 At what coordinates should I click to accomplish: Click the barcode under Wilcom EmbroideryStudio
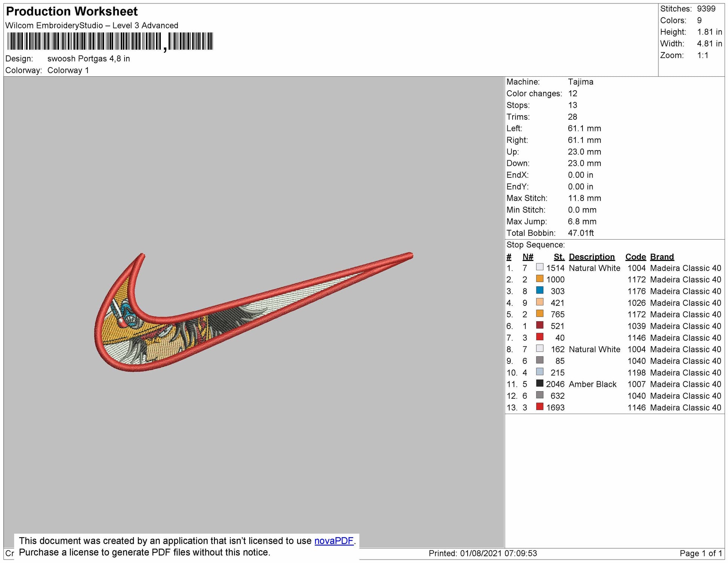pos(110,42)
